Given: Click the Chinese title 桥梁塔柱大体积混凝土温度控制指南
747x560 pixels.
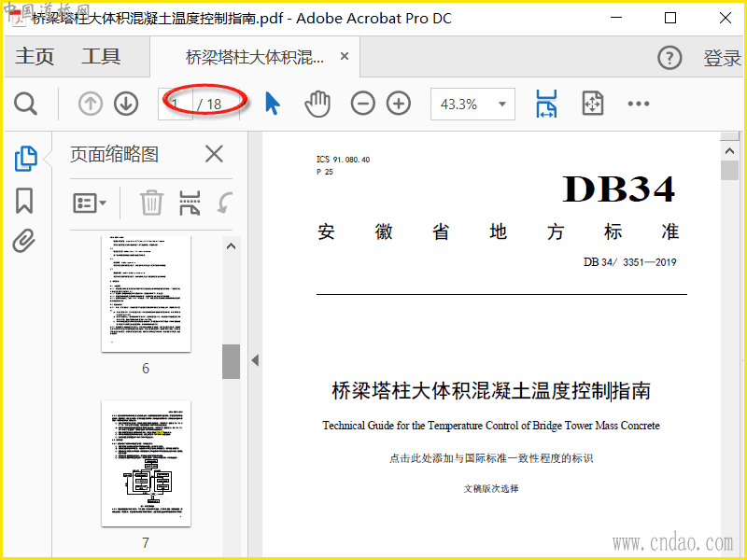Looking at the screenshot, I should tap(491, 390).
